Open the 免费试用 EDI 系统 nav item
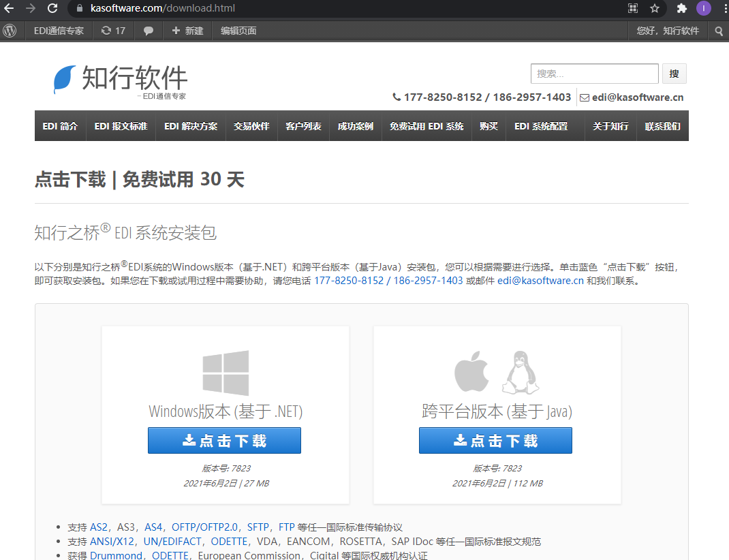This screenshot has width=729, height=560. click(426, 126)
